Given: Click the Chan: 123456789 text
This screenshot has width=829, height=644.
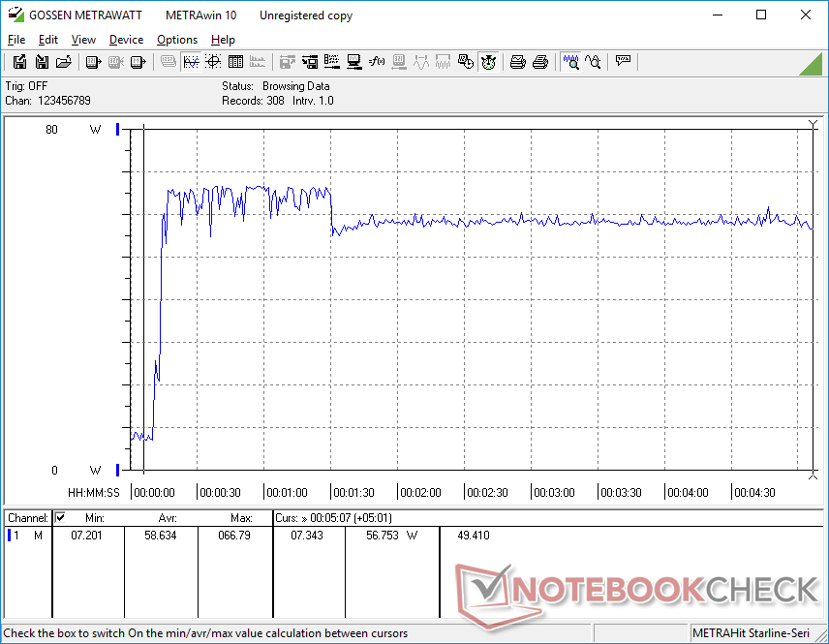Looking at the screenshot, I should coord(47,101).
